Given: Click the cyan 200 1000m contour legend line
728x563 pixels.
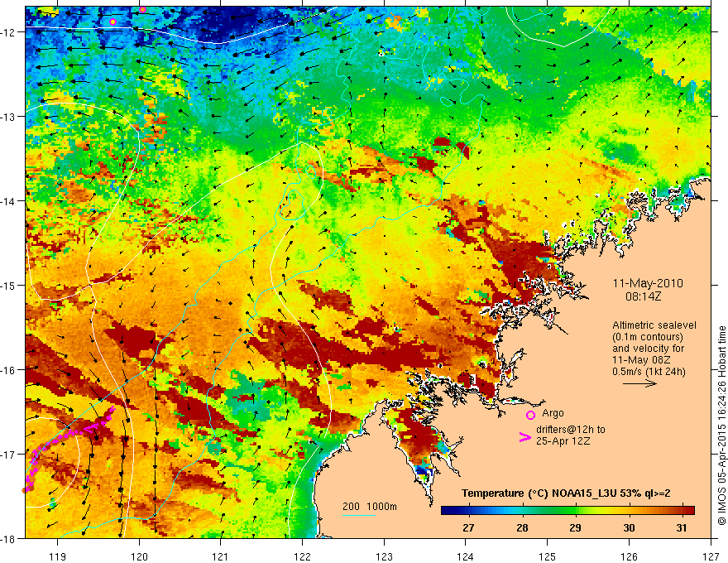Looking at the screenshot, I should click(x=359, y=515).
